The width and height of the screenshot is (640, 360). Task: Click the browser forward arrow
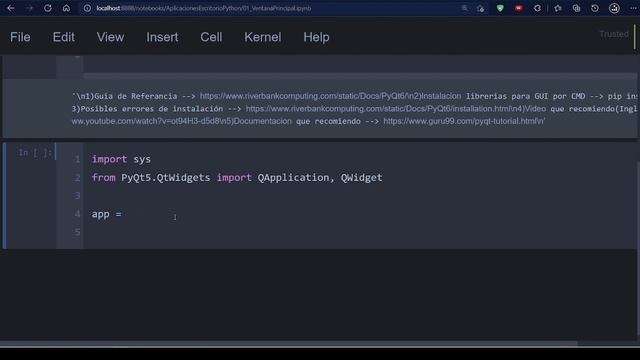click(29, 8)
